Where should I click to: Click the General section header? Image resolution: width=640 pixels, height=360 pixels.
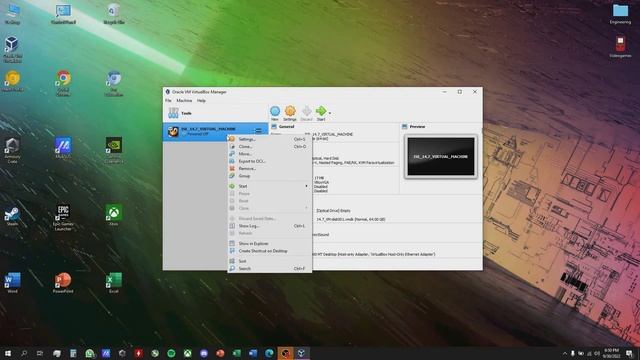[286, 127]
